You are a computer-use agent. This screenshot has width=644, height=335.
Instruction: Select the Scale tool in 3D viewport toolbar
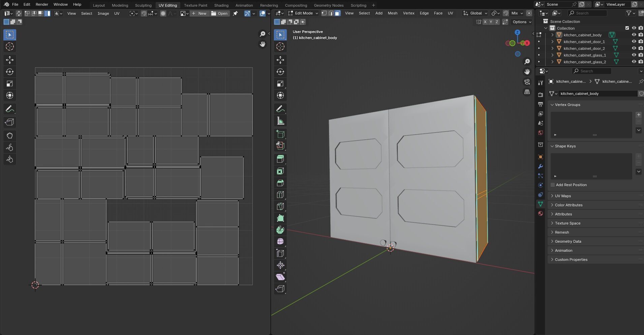[x=280, y=83]
